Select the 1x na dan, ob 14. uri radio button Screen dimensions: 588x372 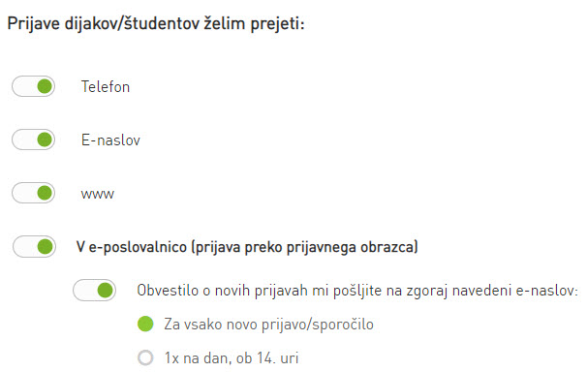coord(145,357)
